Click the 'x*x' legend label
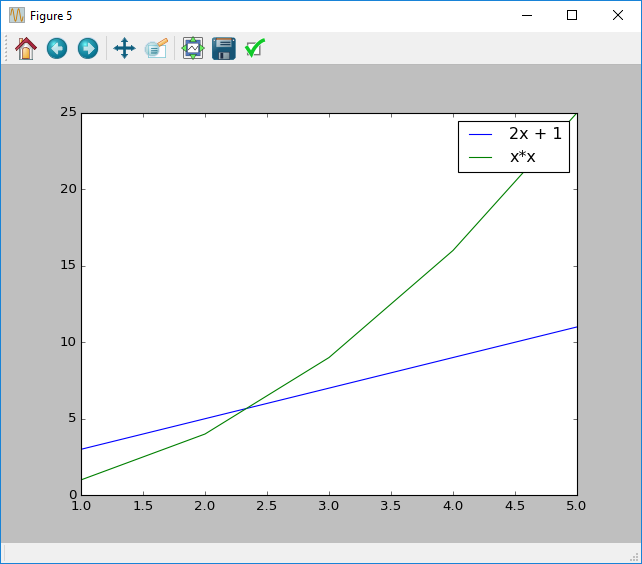 [529, 156]
